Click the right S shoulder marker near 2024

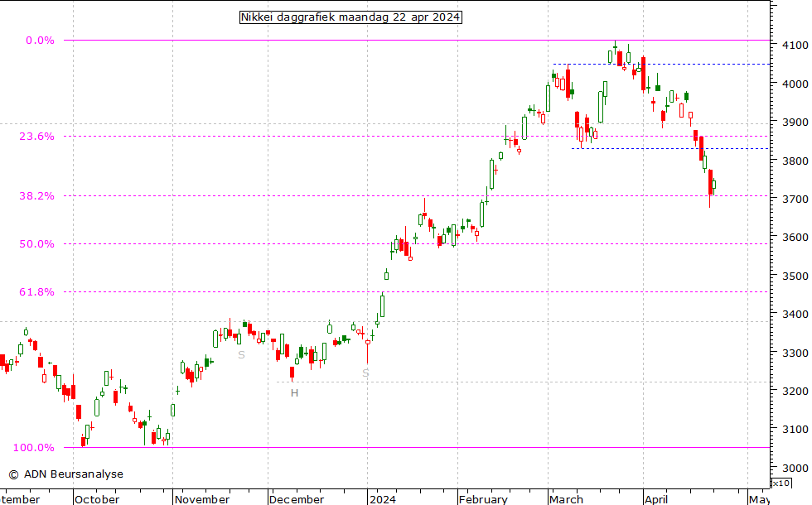[x=365, y=373]
